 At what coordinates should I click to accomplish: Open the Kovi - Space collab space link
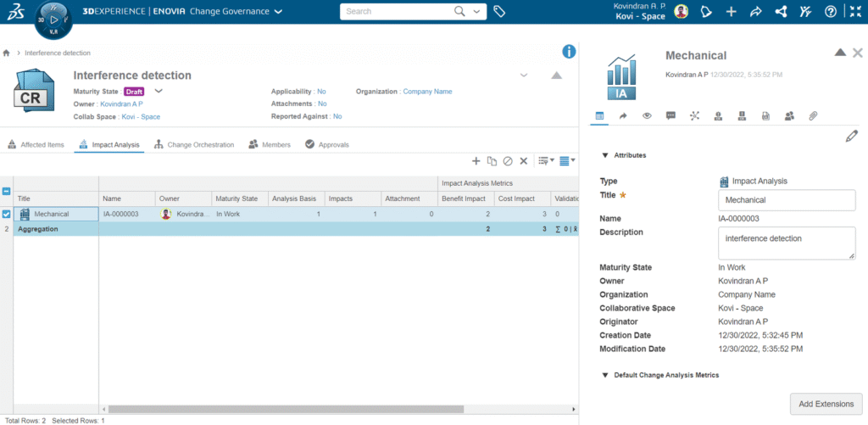[141, 117]
